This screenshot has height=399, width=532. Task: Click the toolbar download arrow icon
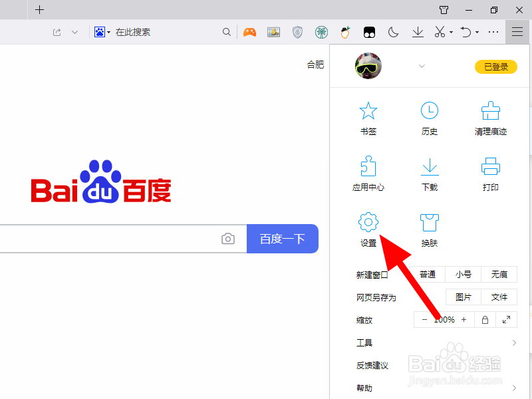pos(418,32)
